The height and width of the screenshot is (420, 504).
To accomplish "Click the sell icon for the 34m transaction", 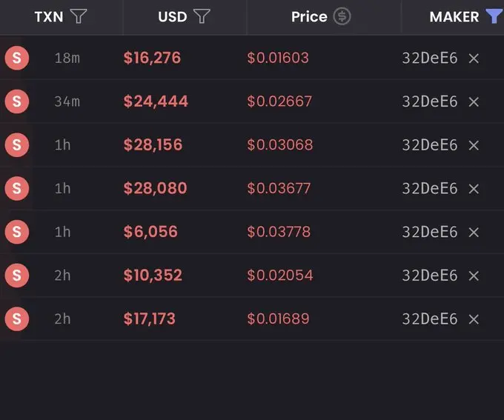I will [x=17, y=101].
